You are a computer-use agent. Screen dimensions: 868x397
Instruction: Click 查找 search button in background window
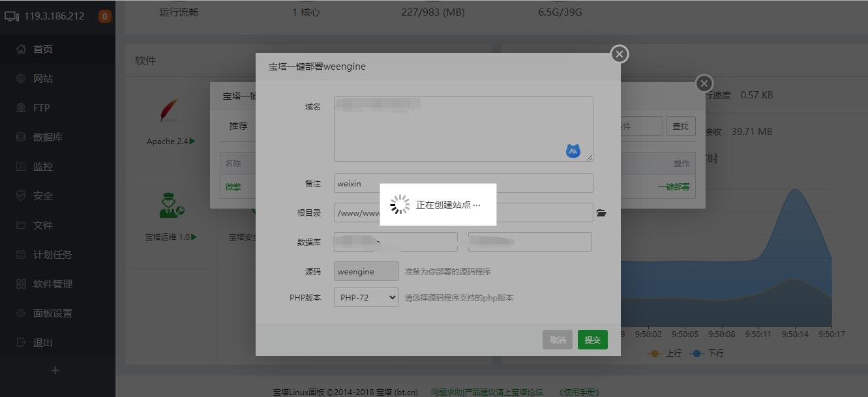tap(680, 126)
